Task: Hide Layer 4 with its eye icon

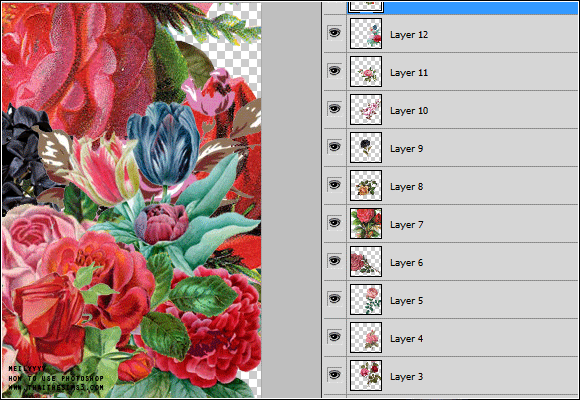Action: (x=334, y=337)
